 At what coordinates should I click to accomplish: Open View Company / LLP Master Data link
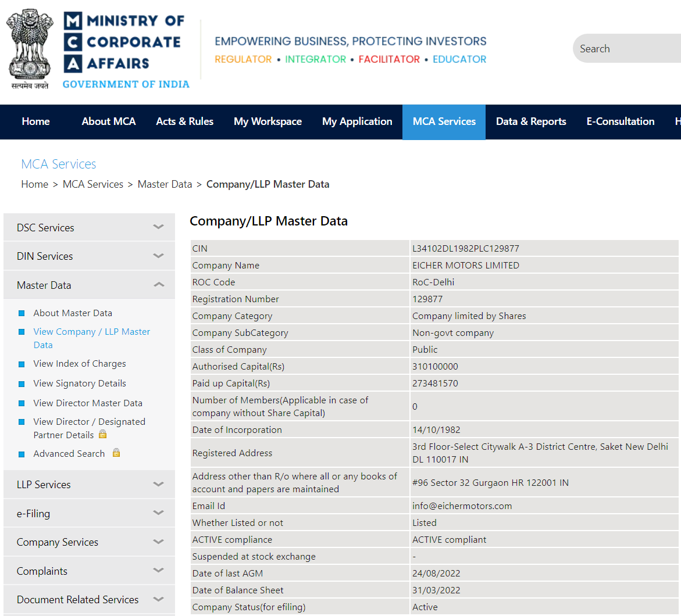point(92,338)
